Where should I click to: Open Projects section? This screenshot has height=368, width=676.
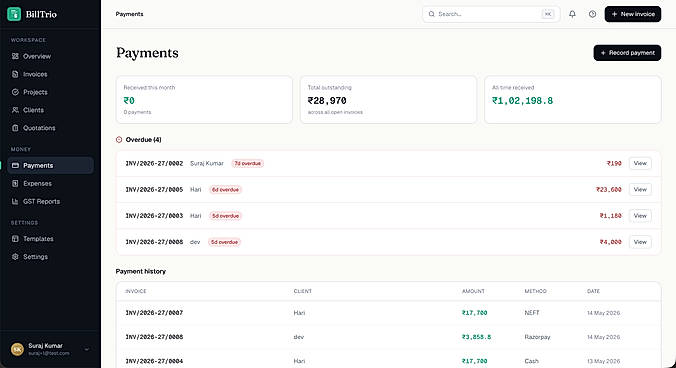pos(50,92)
